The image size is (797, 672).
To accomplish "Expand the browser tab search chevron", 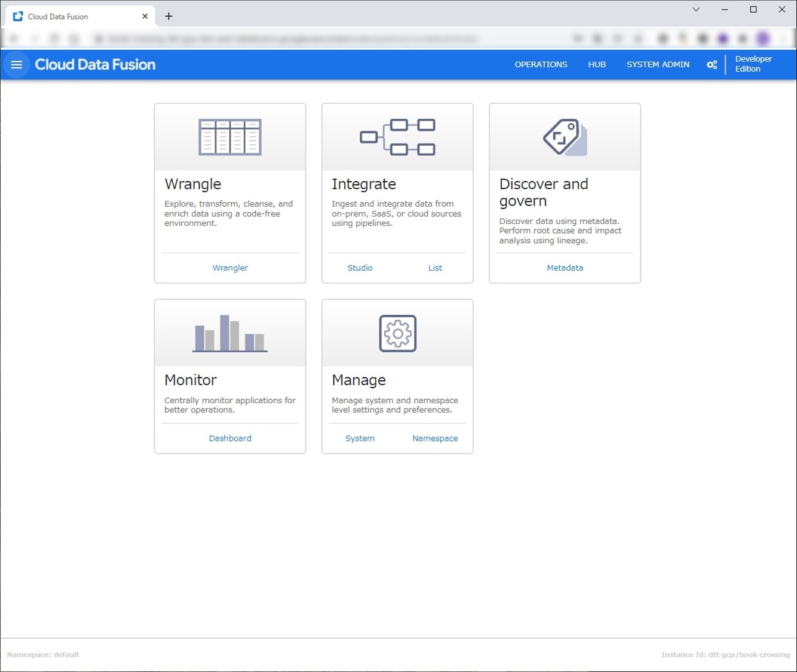I will (696, 10).
